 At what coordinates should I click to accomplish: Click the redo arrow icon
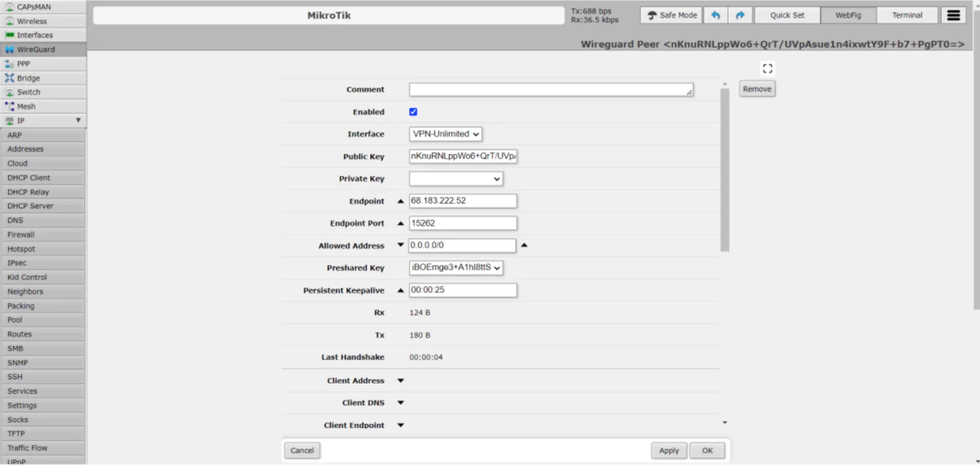740,15
